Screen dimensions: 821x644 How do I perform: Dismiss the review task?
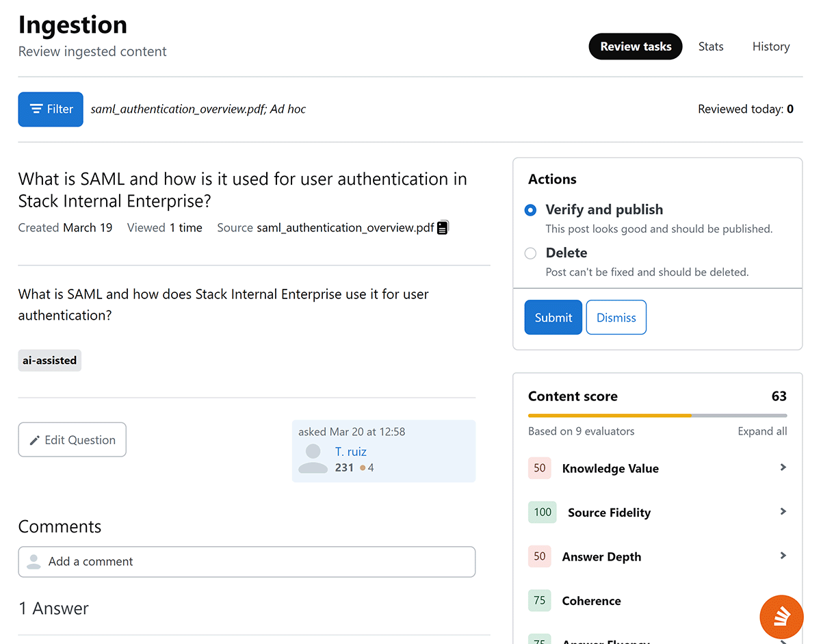616,318
